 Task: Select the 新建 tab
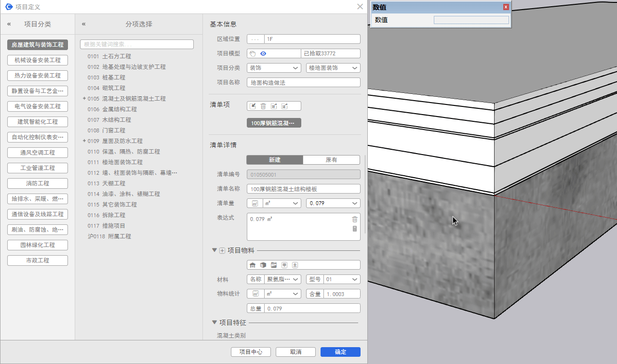275,160
